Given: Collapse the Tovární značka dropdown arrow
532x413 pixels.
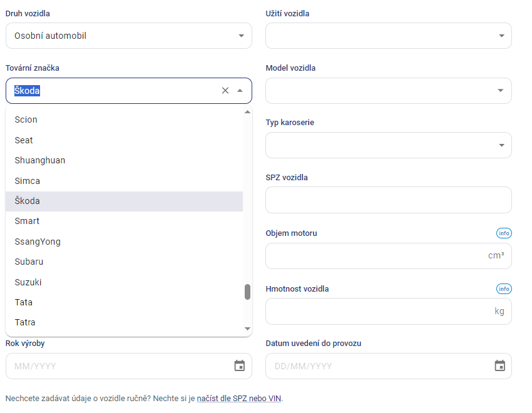Looking at the screenshot, I should (240, 91).
